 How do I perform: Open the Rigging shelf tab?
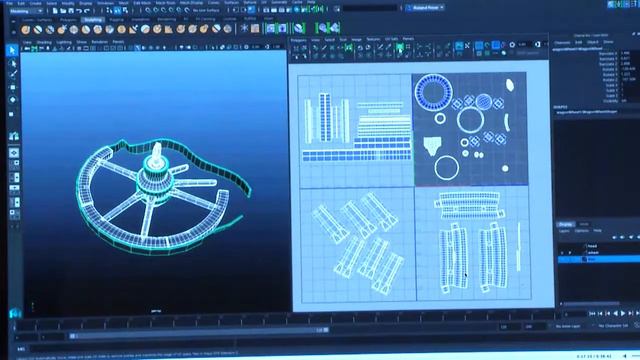(x=116, y=20)
